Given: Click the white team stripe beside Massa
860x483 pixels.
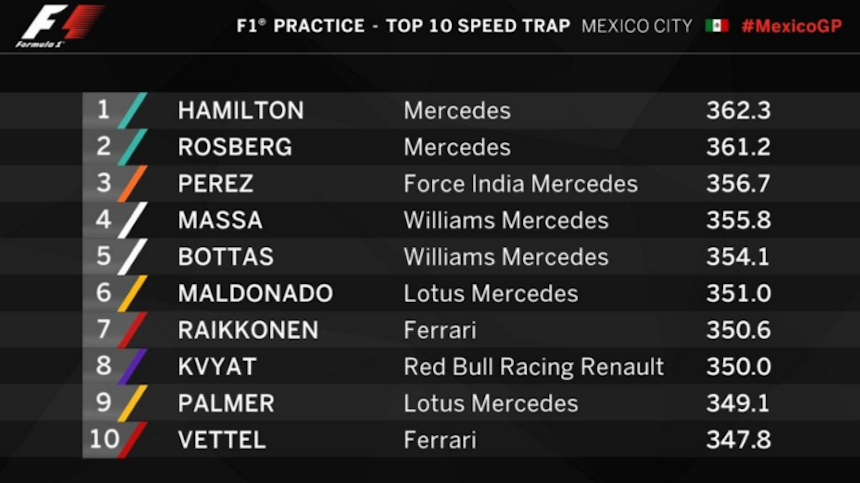Looking at the screenshot, I should (x=133, y=220).
